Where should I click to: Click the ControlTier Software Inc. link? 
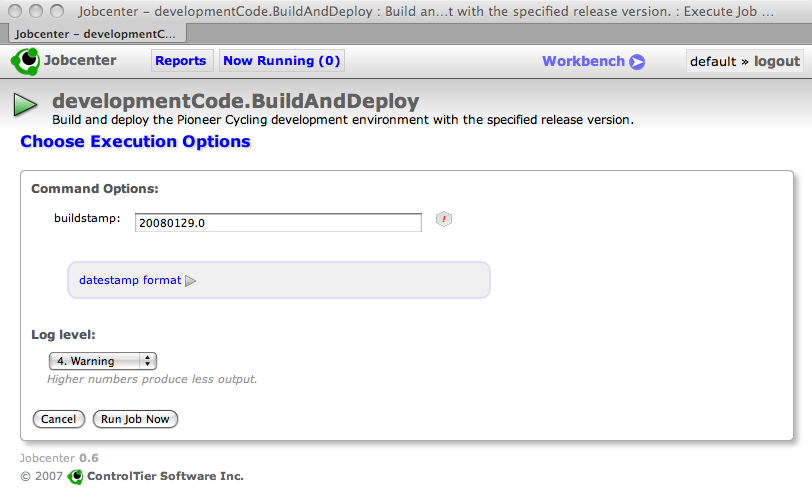click(x=165, y=476)
